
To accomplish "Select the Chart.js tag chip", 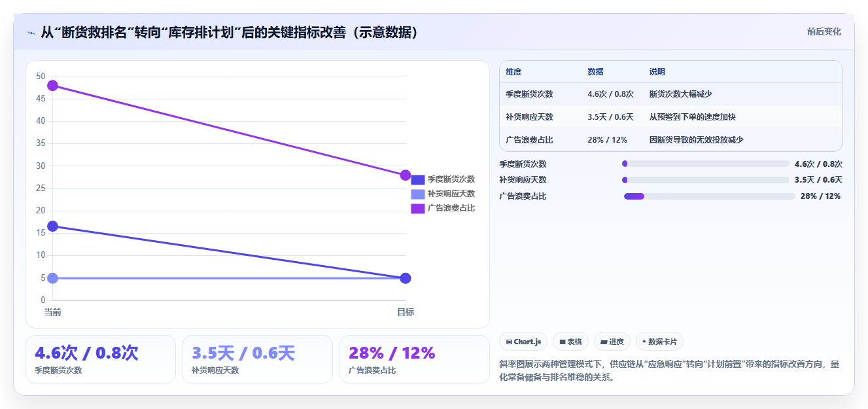I will (x=523, y=342).
